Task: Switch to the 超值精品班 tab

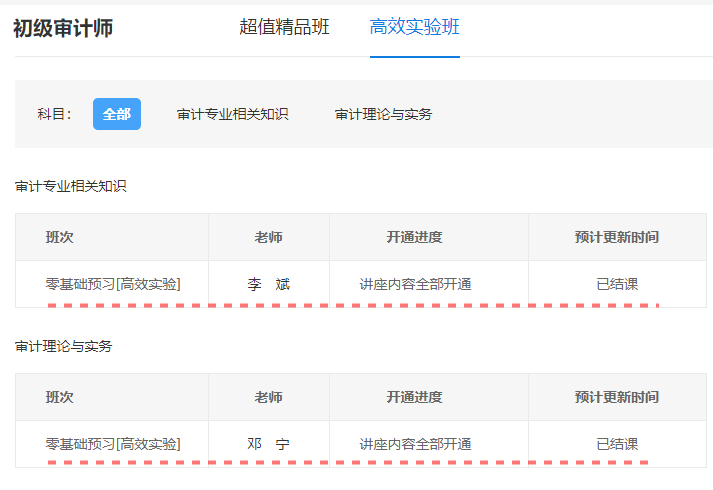Action: coord(284,27)
